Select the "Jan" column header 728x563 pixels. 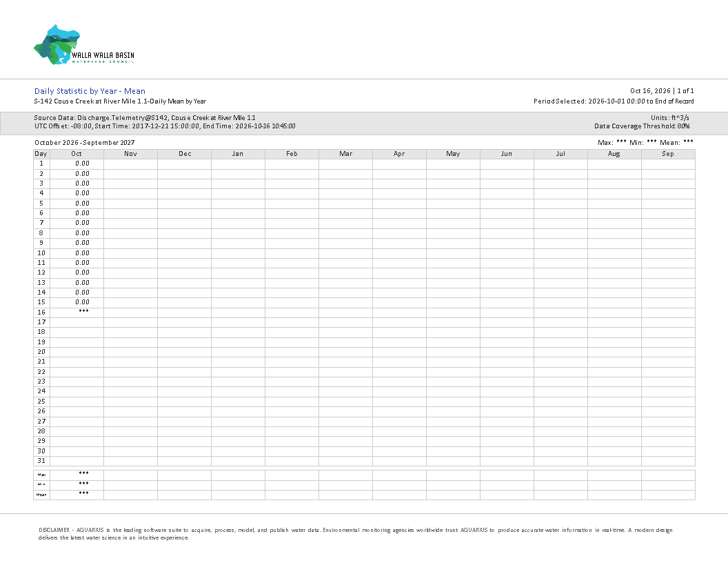point(238,154)
